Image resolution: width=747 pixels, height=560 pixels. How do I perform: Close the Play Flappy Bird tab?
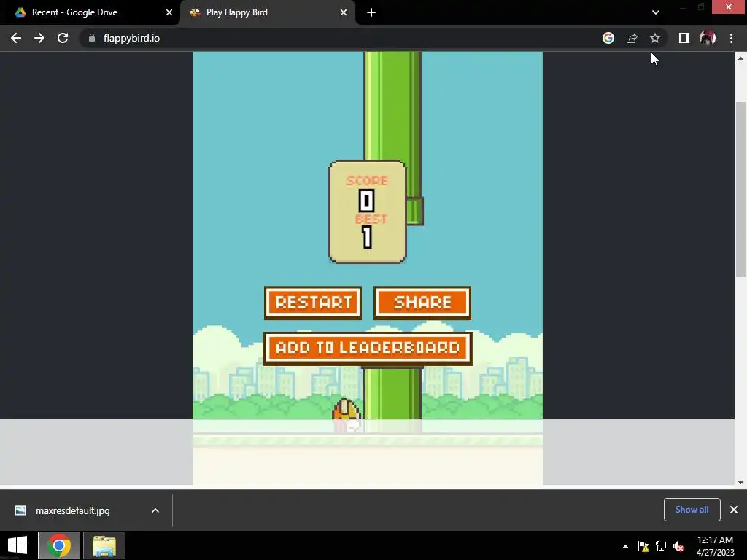point(344,12)
